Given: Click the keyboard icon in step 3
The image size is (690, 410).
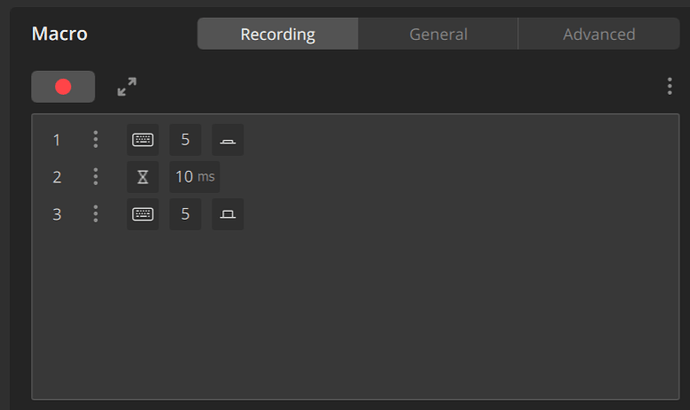Looking at the screenshot, I should 143,214.
